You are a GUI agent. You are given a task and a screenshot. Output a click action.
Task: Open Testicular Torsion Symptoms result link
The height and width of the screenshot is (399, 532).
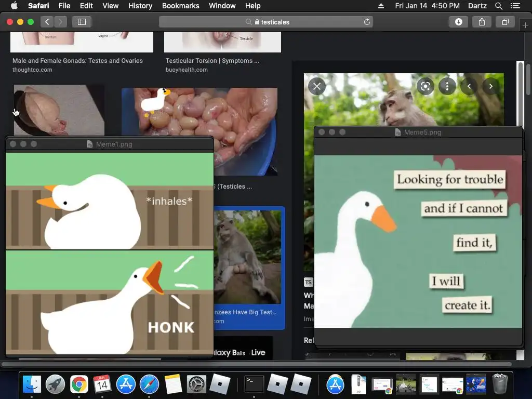tap(212, 61)
